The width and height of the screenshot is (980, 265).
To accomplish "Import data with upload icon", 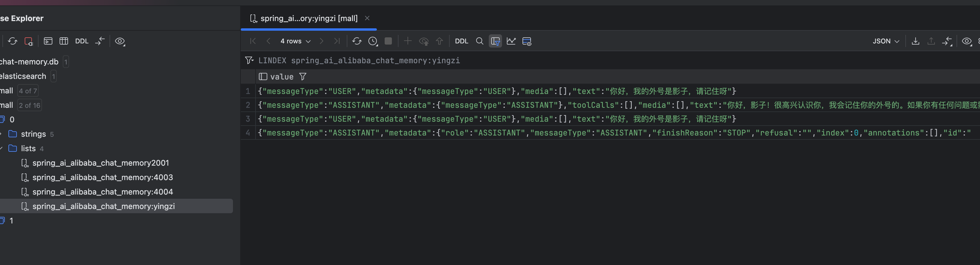I will point(931,41).
